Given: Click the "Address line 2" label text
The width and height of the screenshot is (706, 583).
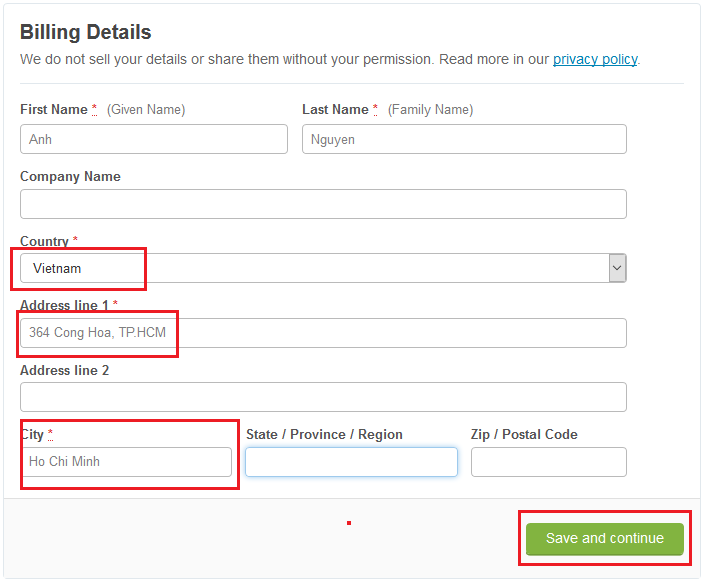Looking at the screenshot, I should point(64,370).
